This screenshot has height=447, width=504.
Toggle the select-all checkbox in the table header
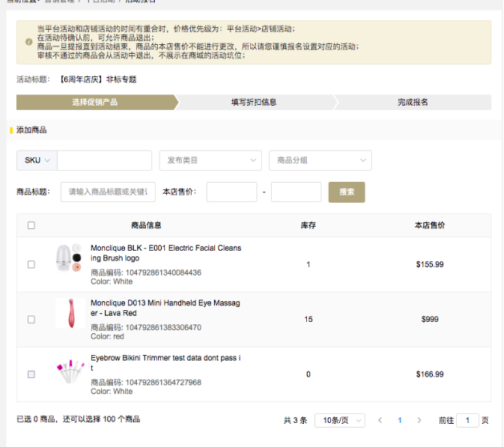pos(32,225)
